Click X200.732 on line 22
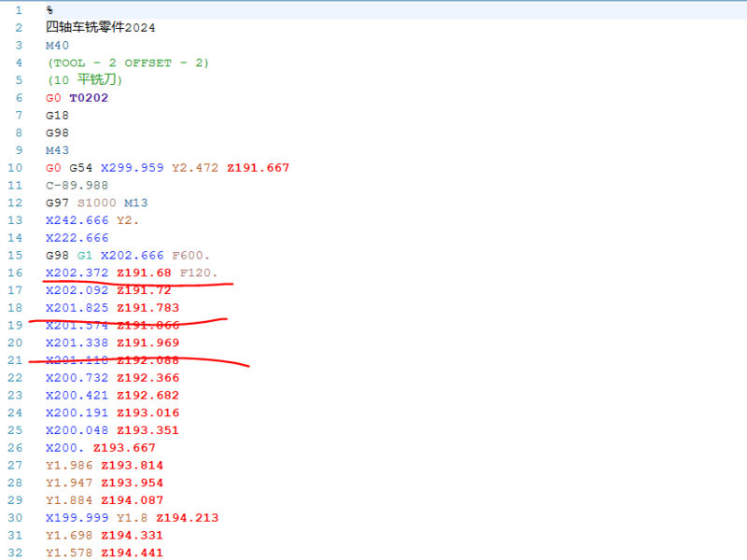The height and width of the screenshot is (560, 747). click(78, 378)
